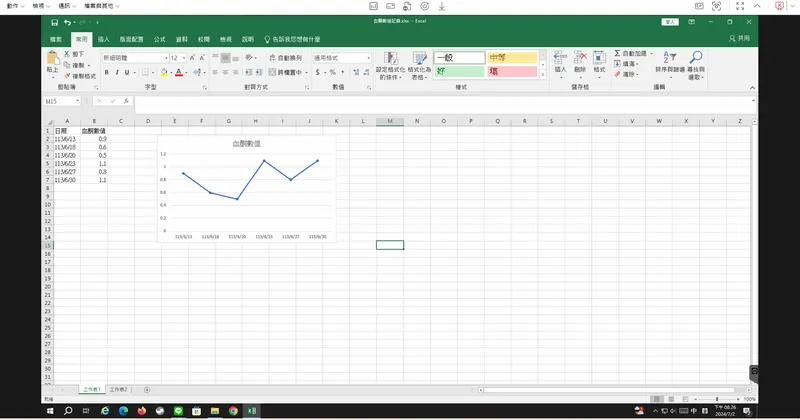Click the Share (共用) button
This screenshot has height=420, width=800.
point(739,38)
